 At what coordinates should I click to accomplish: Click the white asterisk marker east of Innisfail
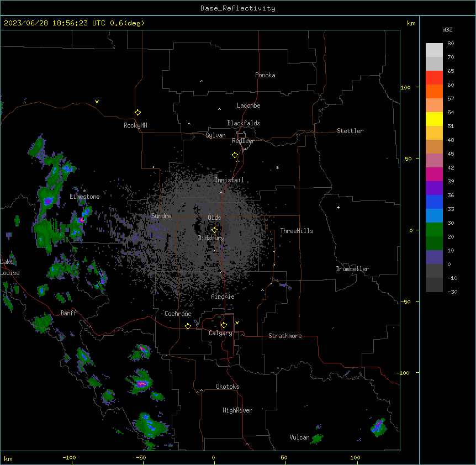coord(277,167)
